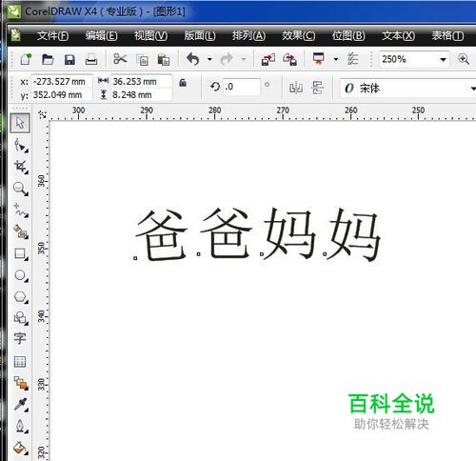Expand the undo history dropdown arrow
This screenshot has height=461, width=476.
(x=209, y=59)
